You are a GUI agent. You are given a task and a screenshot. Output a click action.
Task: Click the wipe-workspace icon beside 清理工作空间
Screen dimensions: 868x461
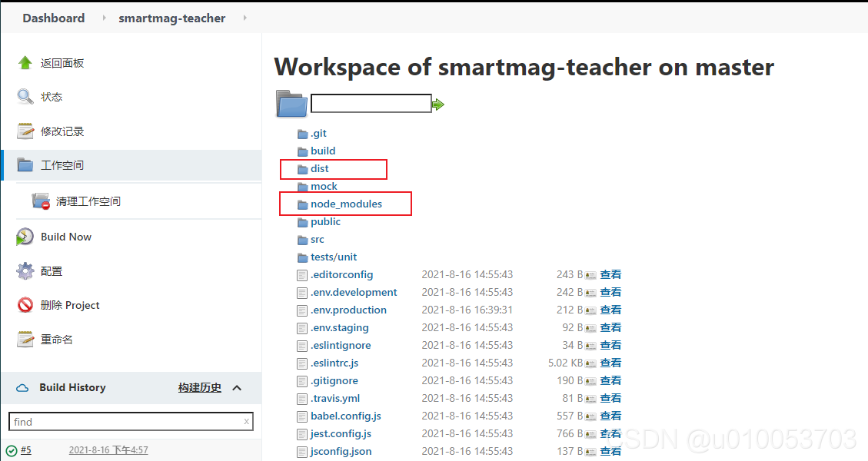pyautogui.click(x=41, y=201)
